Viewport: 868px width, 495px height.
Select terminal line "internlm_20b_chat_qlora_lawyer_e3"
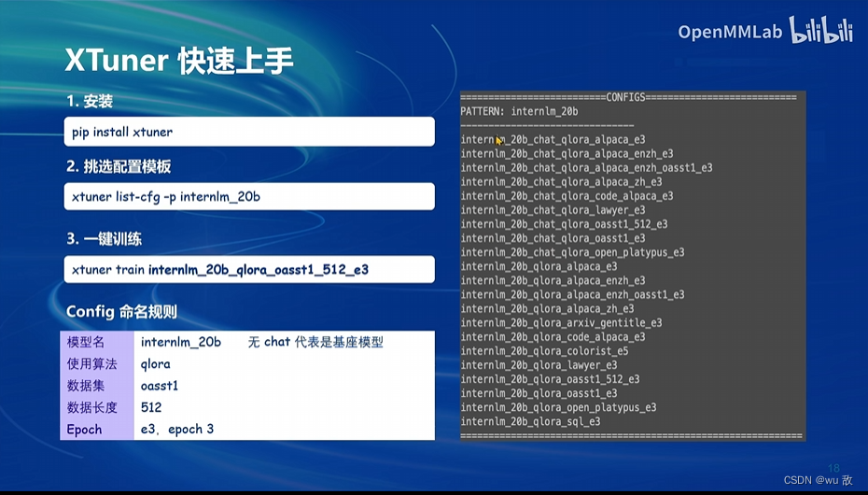[x=553, y=210]
